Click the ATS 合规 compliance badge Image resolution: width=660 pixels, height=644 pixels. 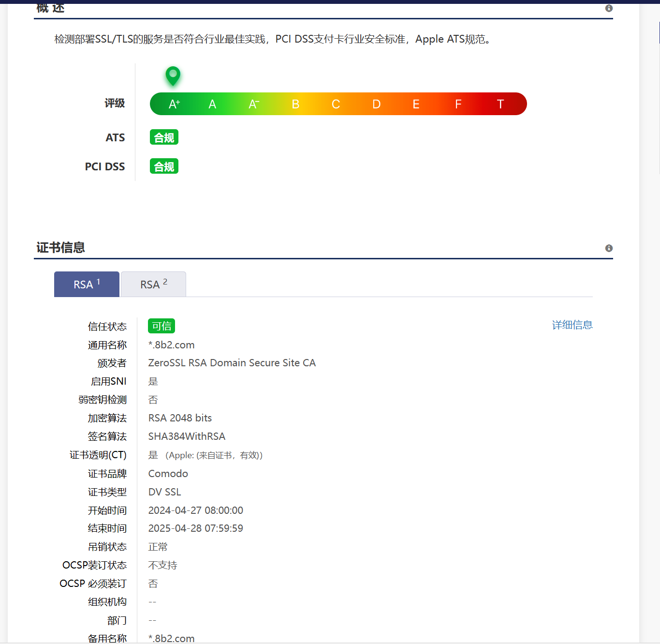coord(164,137)
